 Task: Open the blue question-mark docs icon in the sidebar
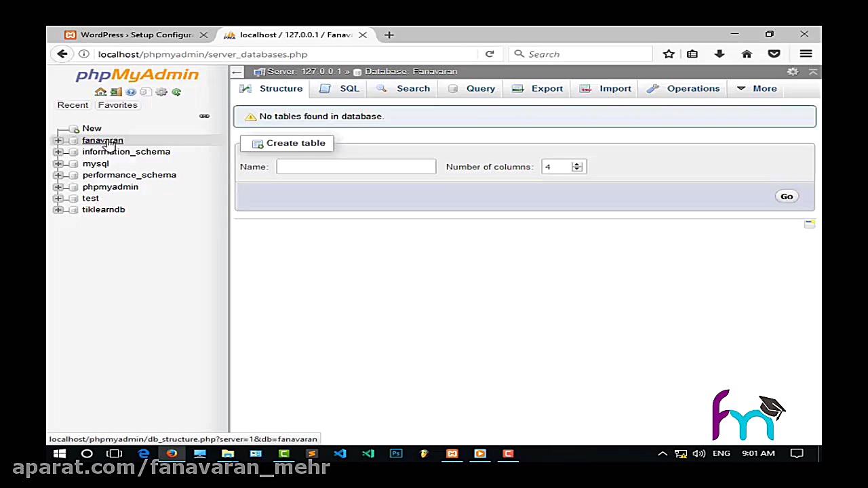click(131, 92)
